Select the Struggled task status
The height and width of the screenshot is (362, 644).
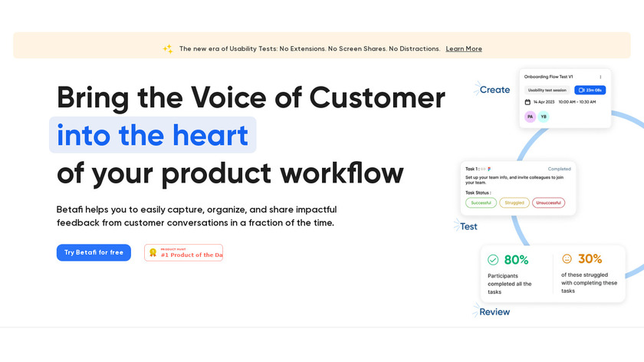coord(514,202)
